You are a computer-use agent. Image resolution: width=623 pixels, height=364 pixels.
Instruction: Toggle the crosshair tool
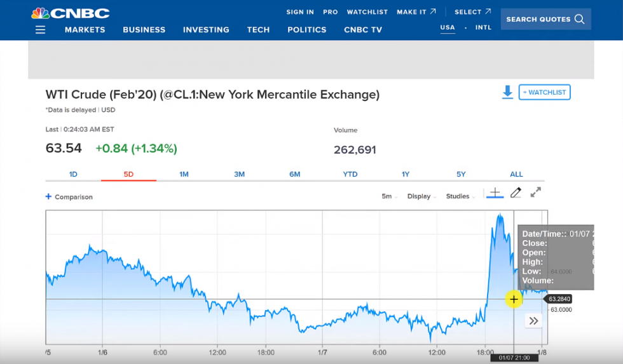point(495,193)
